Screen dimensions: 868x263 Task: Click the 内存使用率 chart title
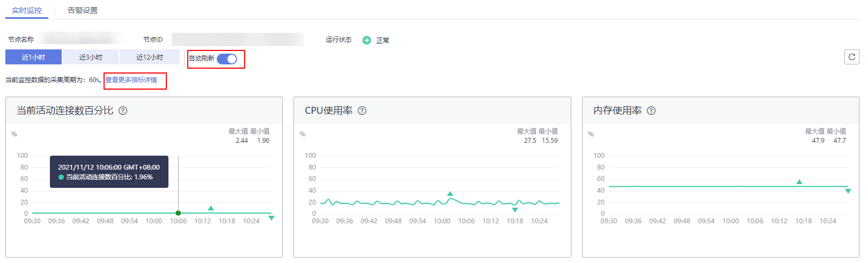click(x=617, y=111)
